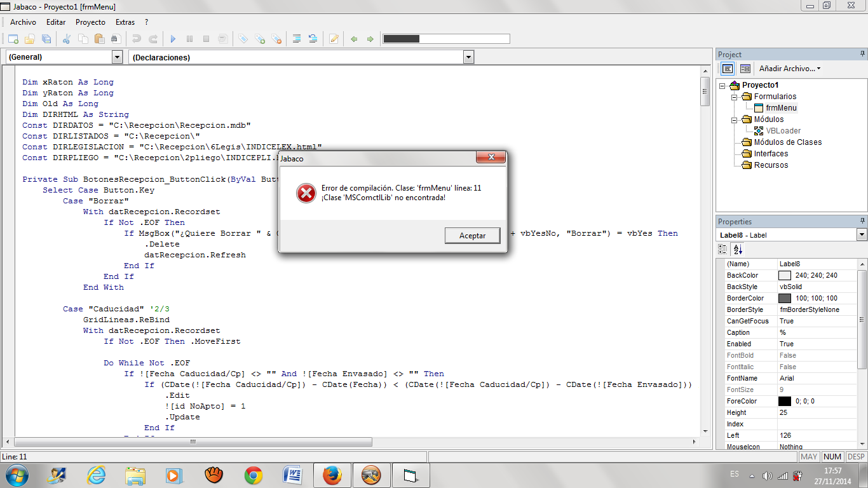868x488 pixels.
Task: Select view form icon in Project panel
Action: pyautogui.click(x=745, y=69)
